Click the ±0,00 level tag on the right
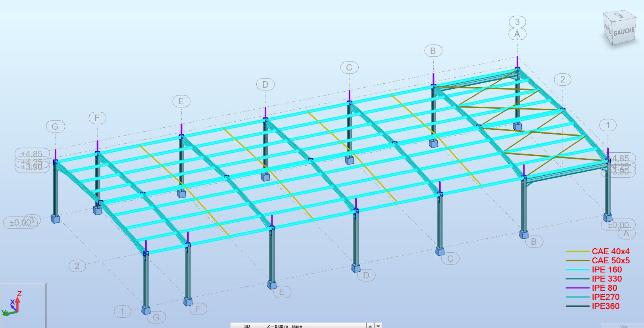This screenshot has height=328, width=644. (x=618, y=225)
